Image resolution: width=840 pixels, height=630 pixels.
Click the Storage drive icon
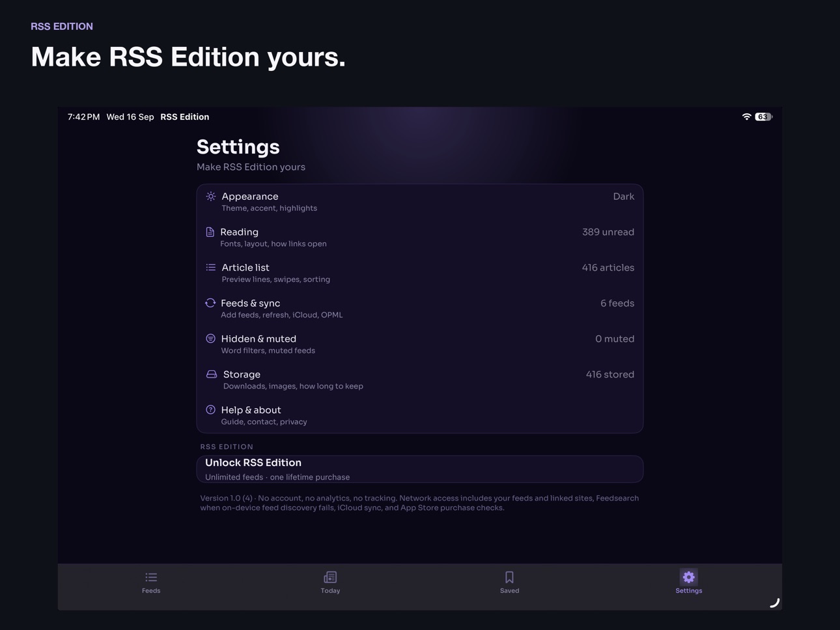click(x=212, y=374)
